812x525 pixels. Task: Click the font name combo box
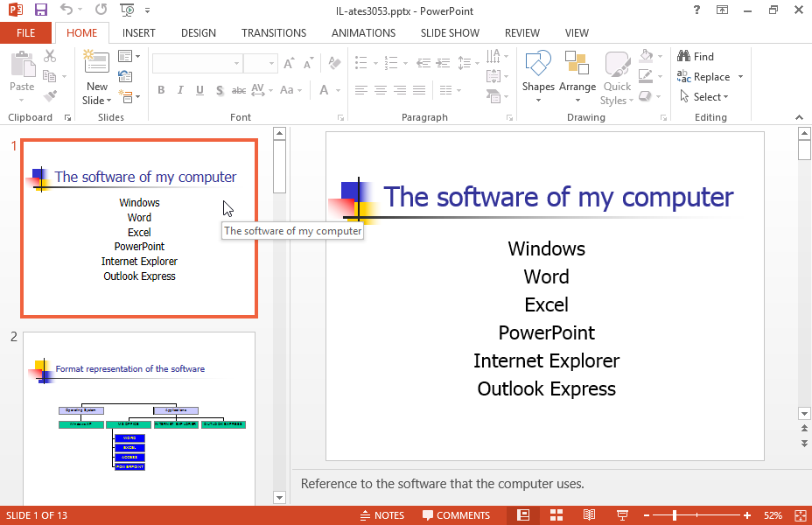197,63
